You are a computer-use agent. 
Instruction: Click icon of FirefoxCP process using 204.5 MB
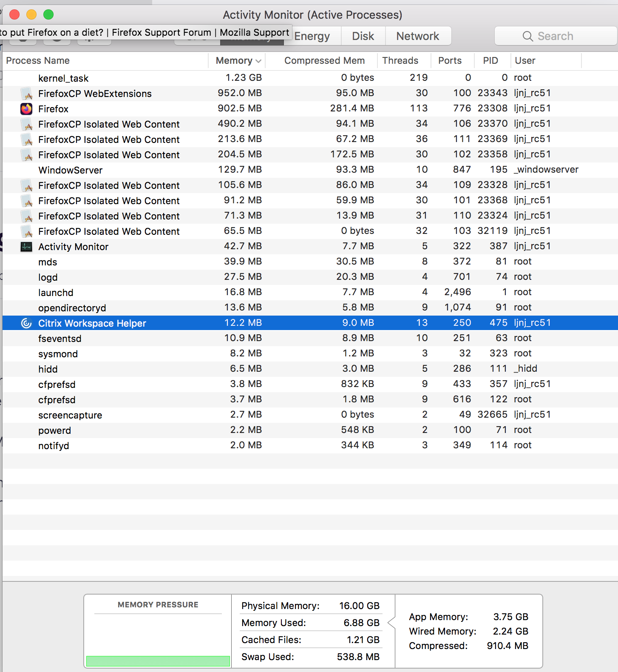[27, 155]
